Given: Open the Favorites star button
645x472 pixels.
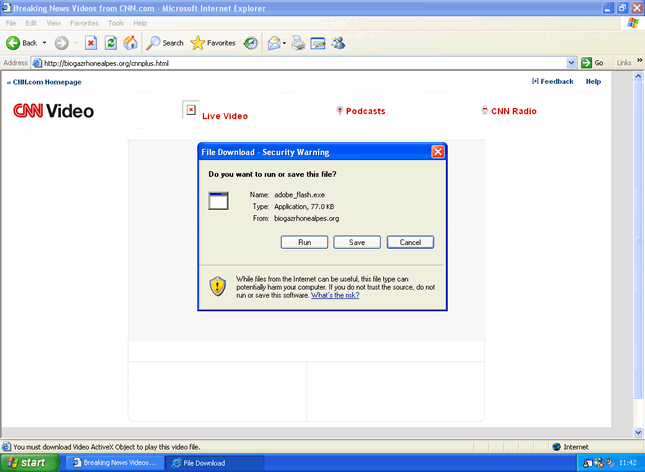Looking at the screenshot, I should [x=213, y=43].
